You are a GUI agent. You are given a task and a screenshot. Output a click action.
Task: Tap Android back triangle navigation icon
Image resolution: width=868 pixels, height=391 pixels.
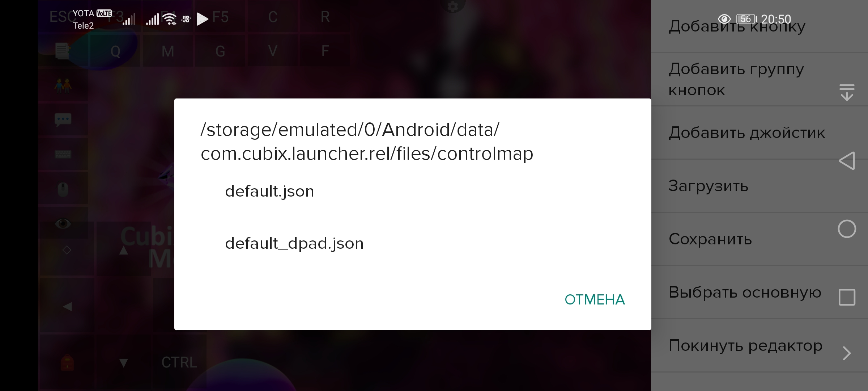click(x=847, y=161)
